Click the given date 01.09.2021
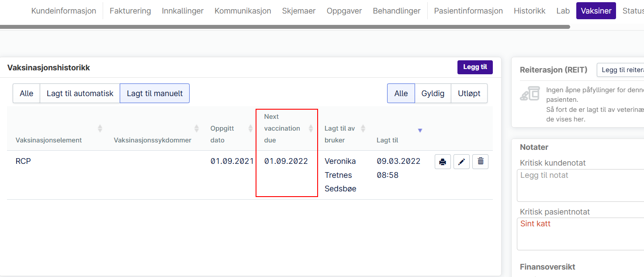 tap(232, 161)
